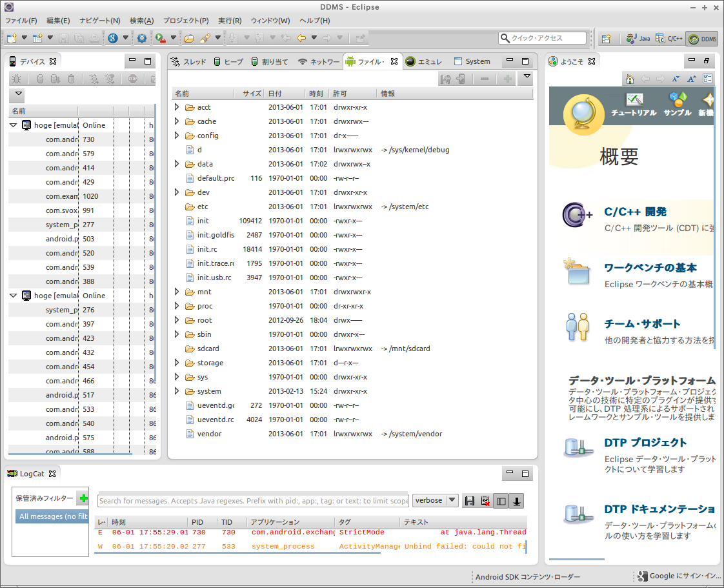Select All messages filter in LogCat
Screen dimensions: 724x588
[x=53, y=516]
